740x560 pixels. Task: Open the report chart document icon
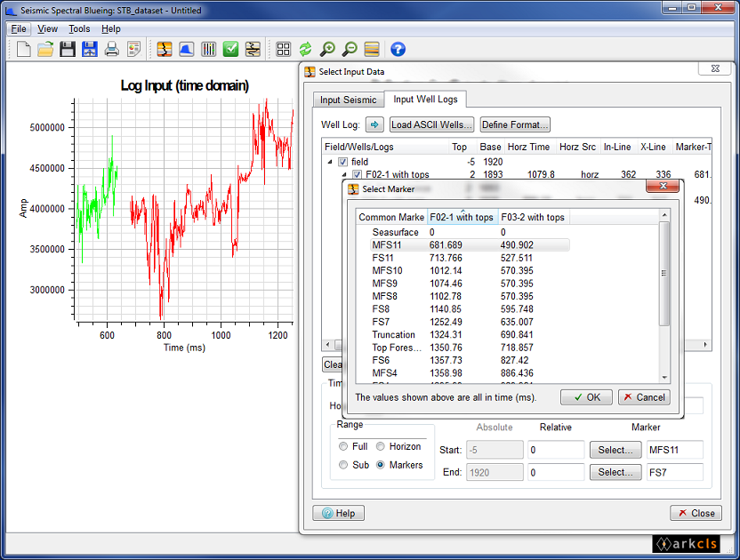134,49
